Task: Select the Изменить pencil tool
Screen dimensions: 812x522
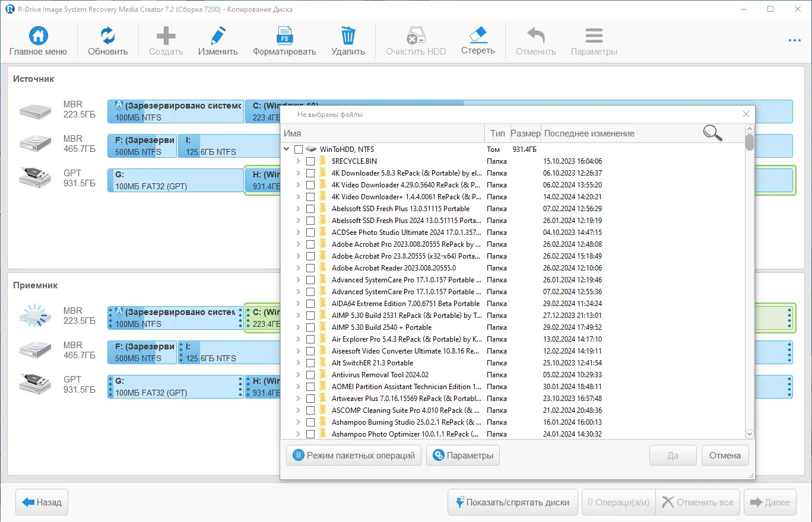Action: (x=218, y=36)
